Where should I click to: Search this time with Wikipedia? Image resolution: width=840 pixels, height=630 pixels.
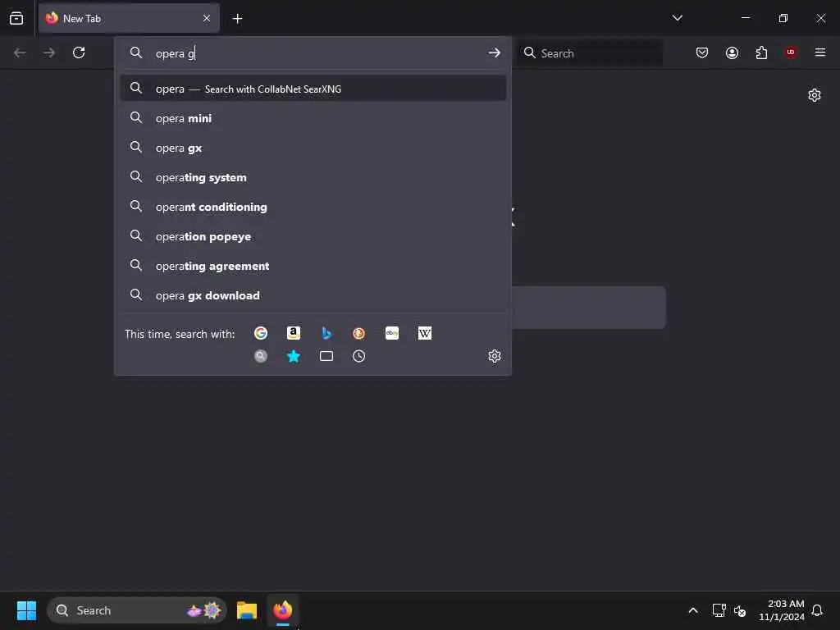coord(425,333)
